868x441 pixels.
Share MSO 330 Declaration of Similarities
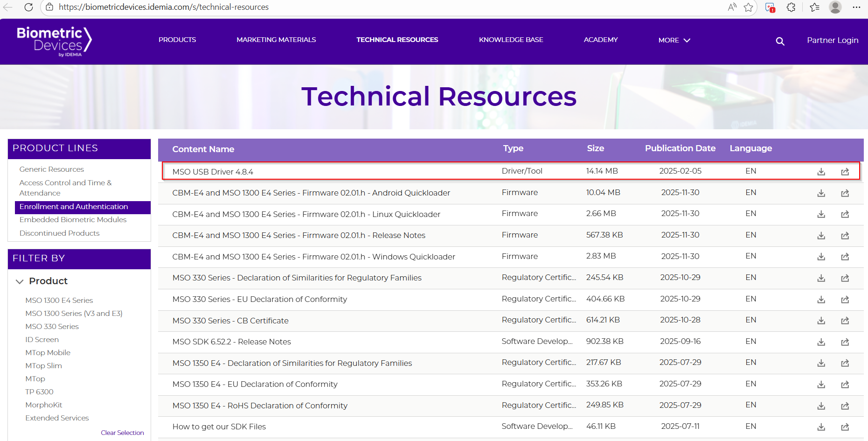(845, 278)
